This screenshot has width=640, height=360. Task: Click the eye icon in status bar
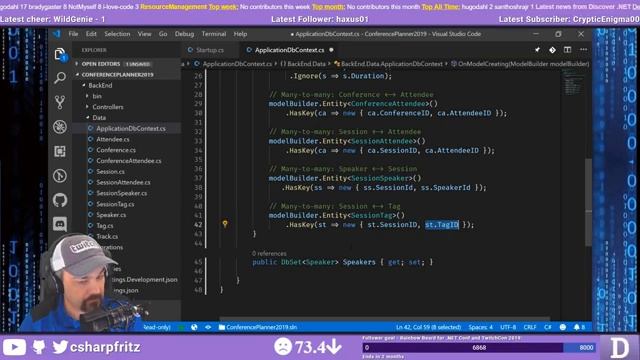click(x=208, y=327)
